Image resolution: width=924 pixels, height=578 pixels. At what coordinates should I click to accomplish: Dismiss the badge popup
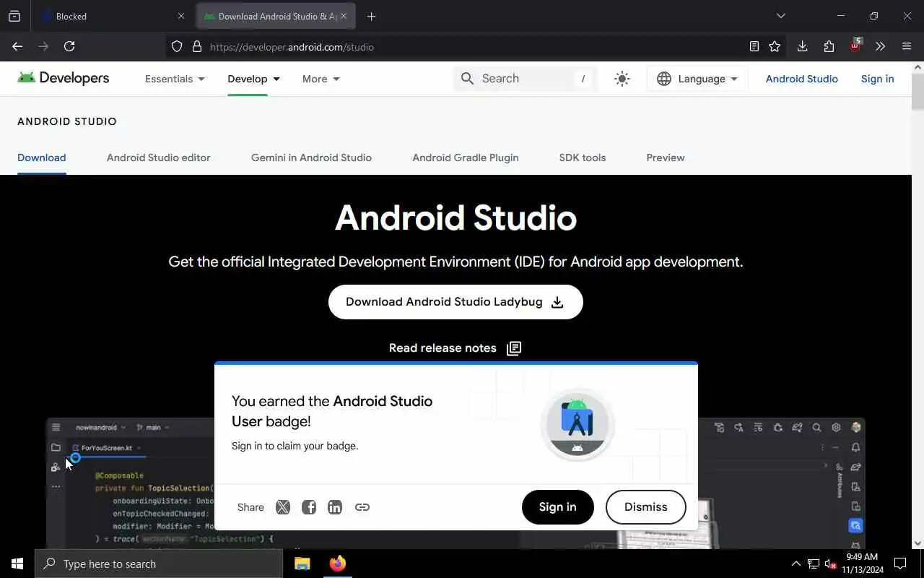(x=646, y=507)
